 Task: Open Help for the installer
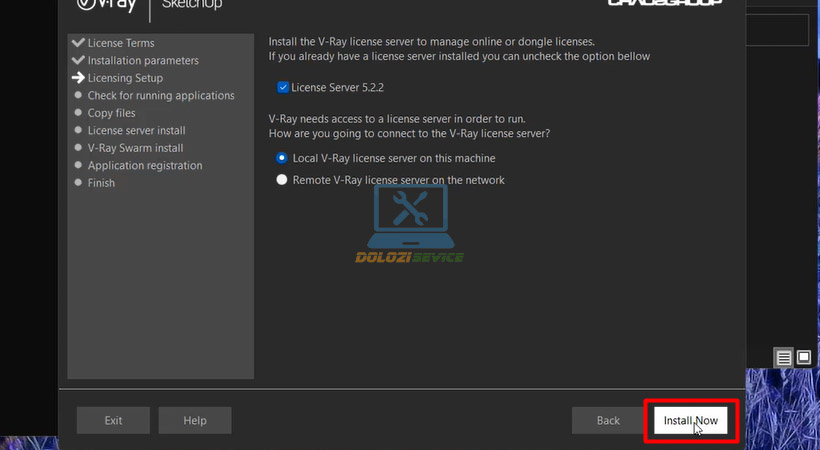pyautogui.click(x=195, y=421)
